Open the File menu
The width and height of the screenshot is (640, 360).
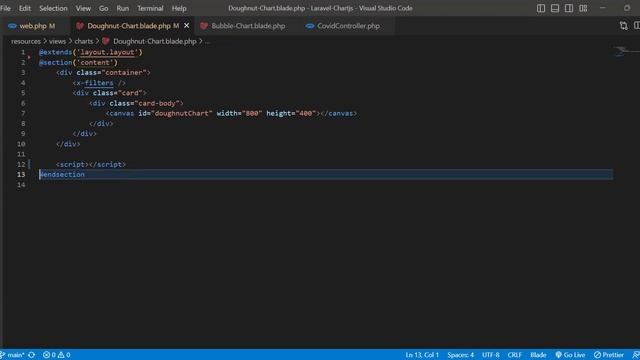[5, 8]
